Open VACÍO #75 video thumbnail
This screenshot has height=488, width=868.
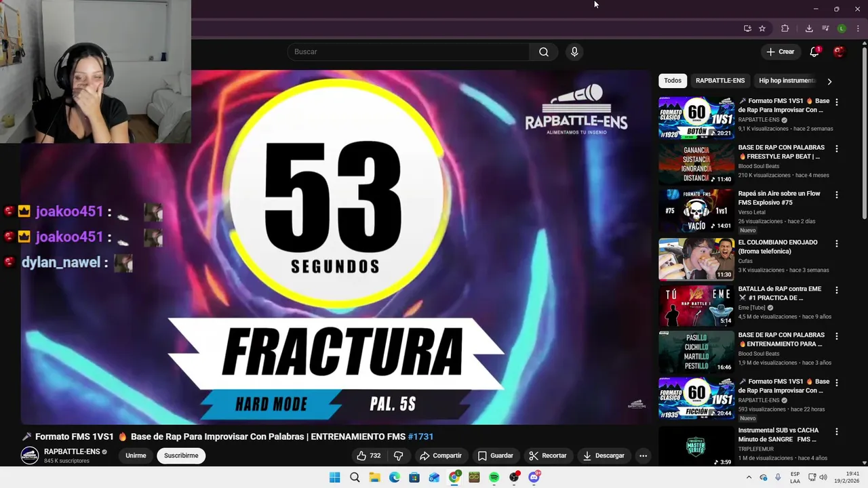[696, 211]
